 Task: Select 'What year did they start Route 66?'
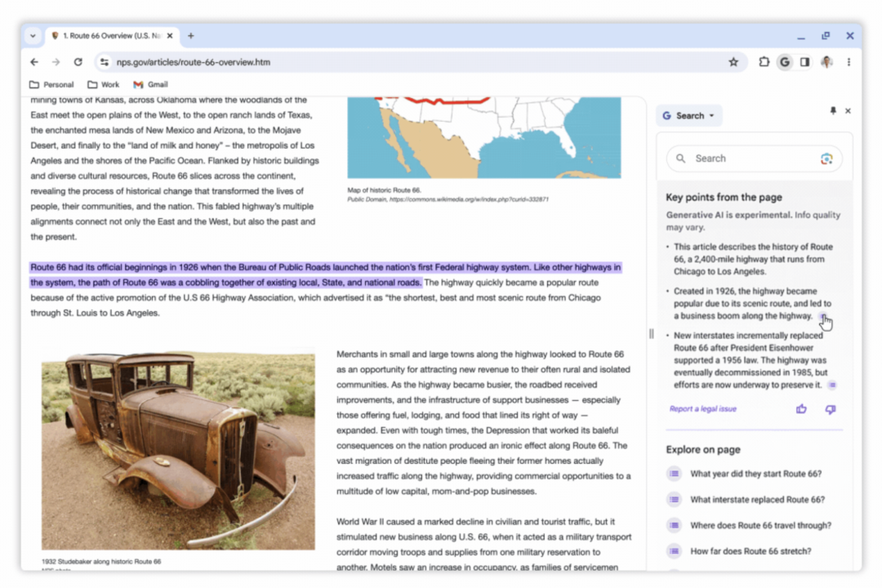(x=755, y=474)
